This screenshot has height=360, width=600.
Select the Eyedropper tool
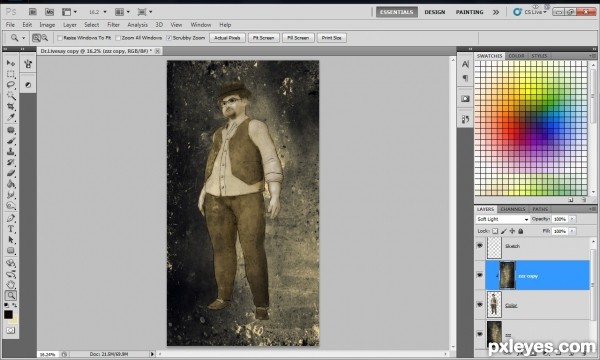click(11, 117)
